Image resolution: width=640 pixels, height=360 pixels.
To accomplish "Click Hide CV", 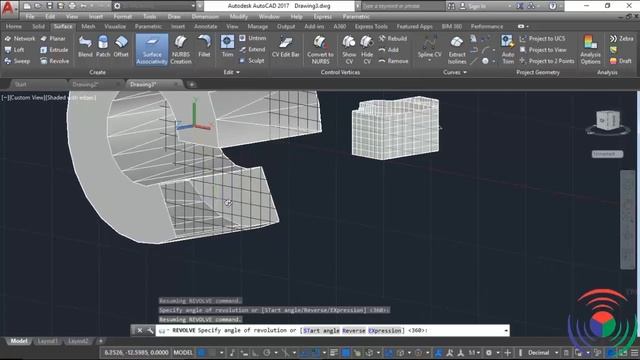I will [x=367, y=50].
